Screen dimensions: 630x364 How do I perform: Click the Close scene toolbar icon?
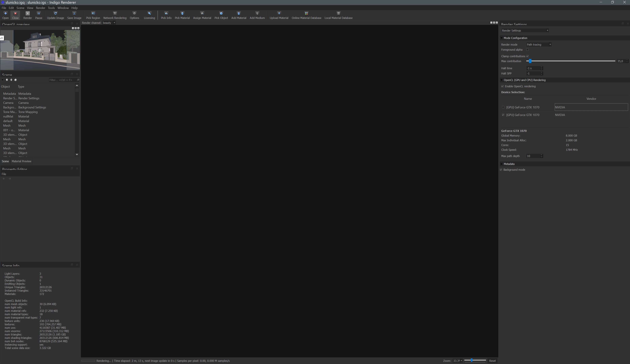[15, 15]
